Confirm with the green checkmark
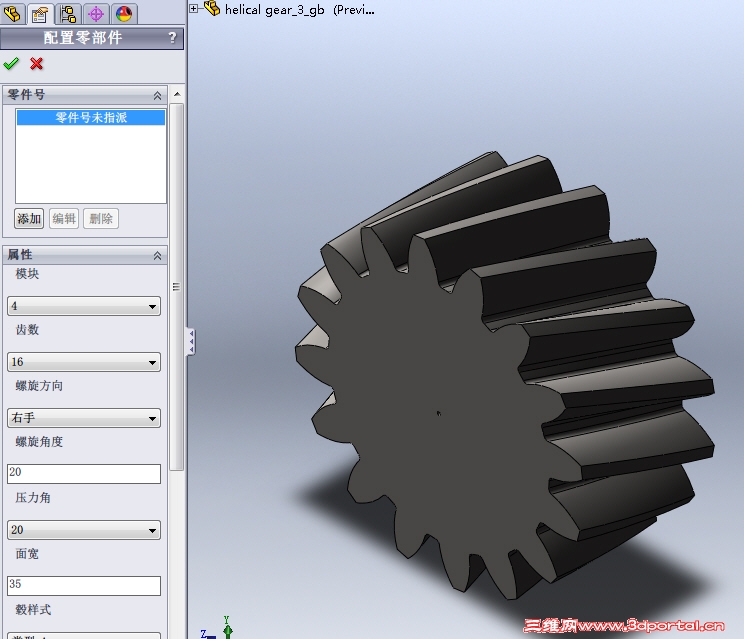The height and width of the screenshot is (639, 744). (11, 64)
